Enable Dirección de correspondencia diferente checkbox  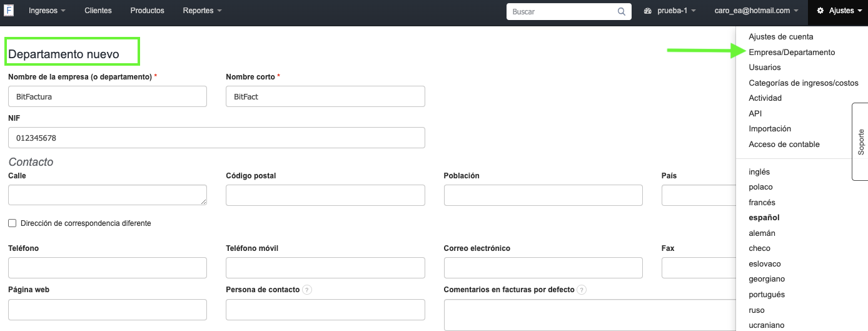[x=13, y=223]
